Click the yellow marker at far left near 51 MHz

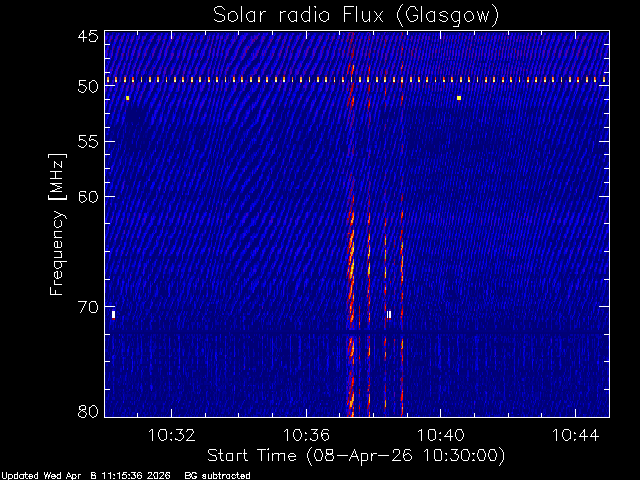tap(127, 98)
